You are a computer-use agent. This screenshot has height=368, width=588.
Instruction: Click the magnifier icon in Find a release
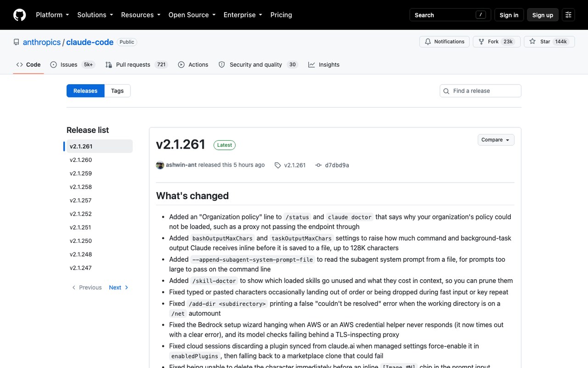[446, 91]
